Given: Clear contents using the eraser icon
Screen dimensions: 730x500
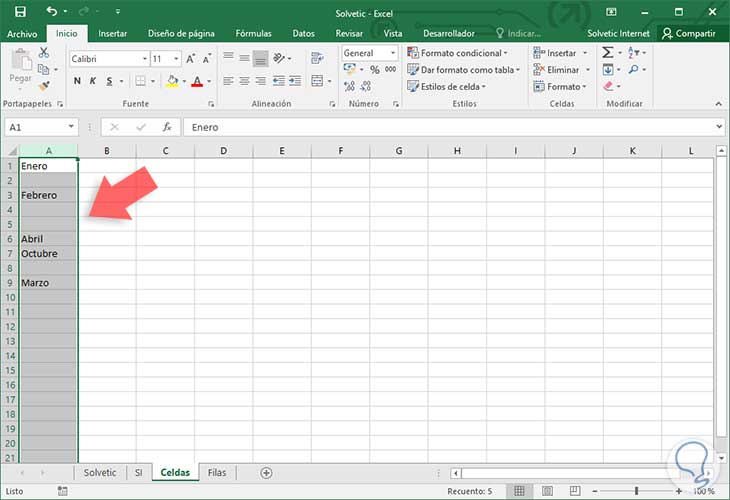Looking at the screenshot, I should click(x=608, y=86).
